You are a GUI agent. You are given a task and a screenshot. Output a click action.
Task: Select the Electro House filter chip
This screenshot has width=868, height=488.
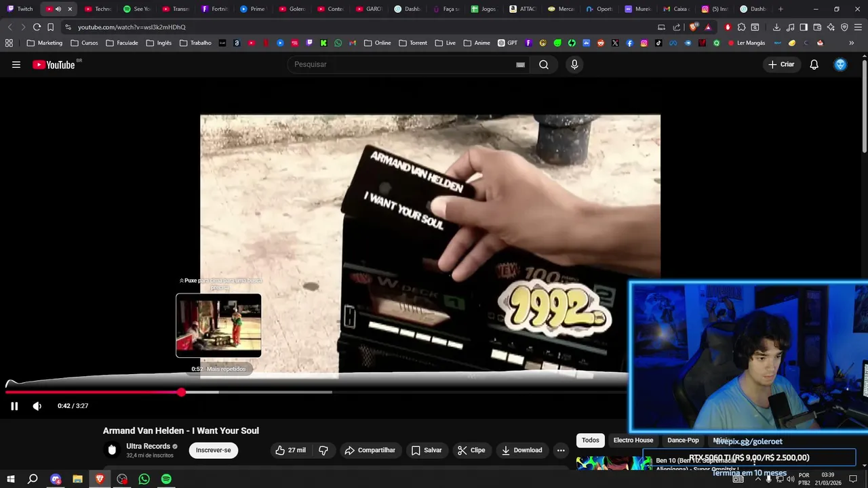[633, 440]
